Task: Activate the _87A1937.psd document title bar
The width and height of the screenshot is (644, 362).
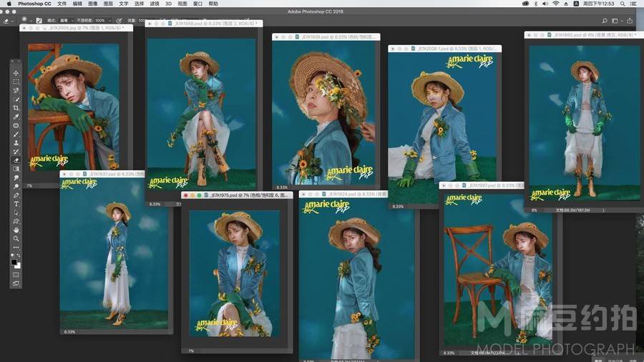Action: 102,174
